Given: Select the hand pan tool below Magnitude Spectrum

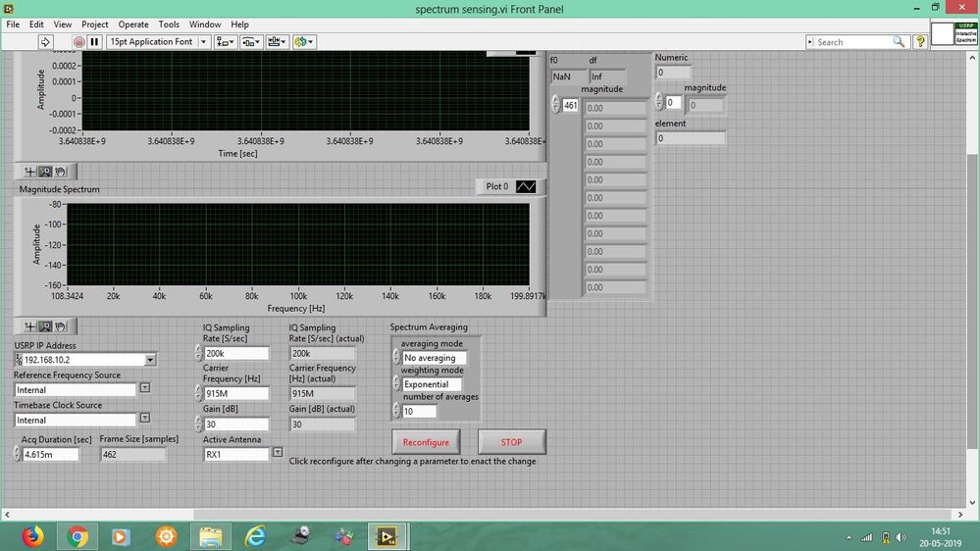Looking at the screenshot, I should (61, 326).
